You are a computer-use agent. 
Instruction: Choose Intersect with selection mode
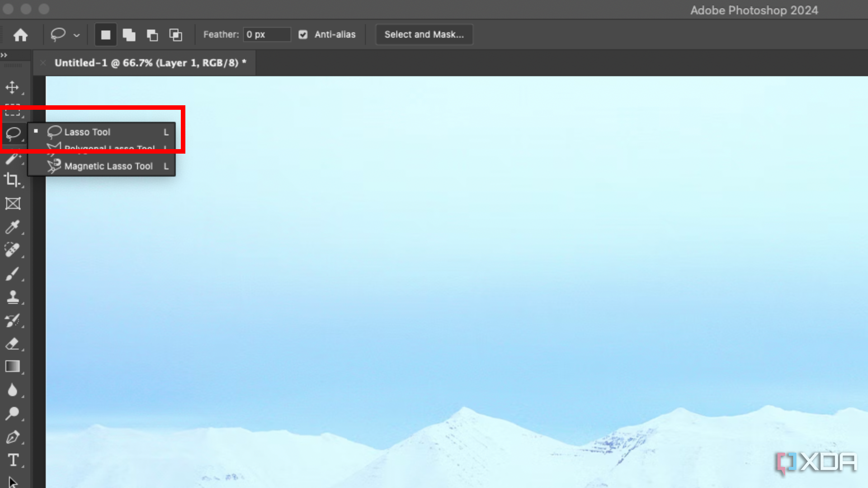point(176,35)
